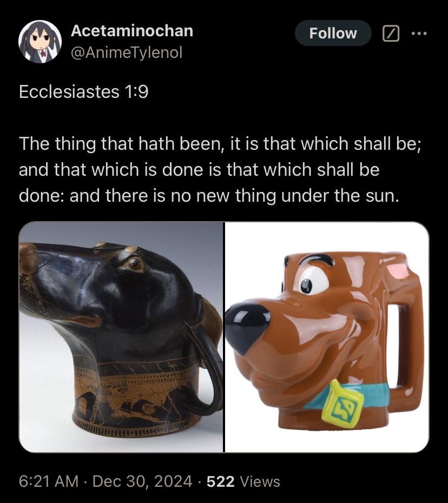View the Scooby-Doo mug photo
448x503 pixels.
(327, 337)
